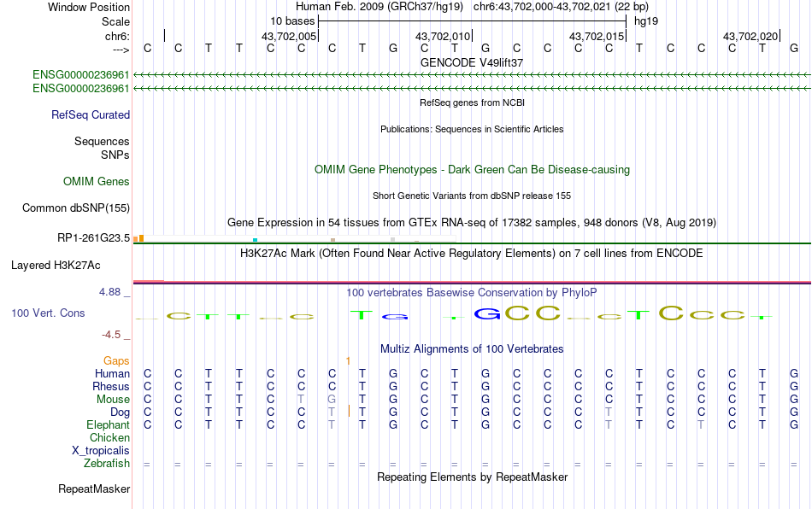Click the 10 bases scale bar label

pyautogui.click(x=292, y=21)
